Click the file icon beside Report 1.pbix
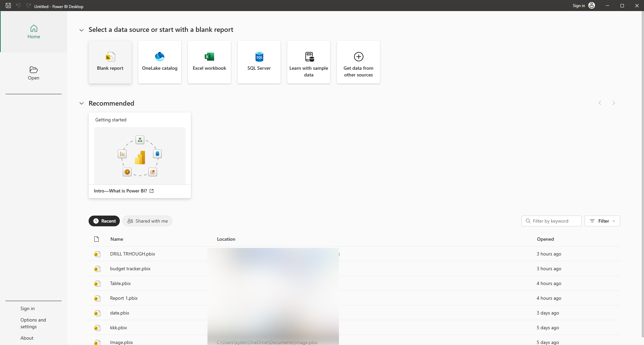644x345 pixels. click(97, 298)
